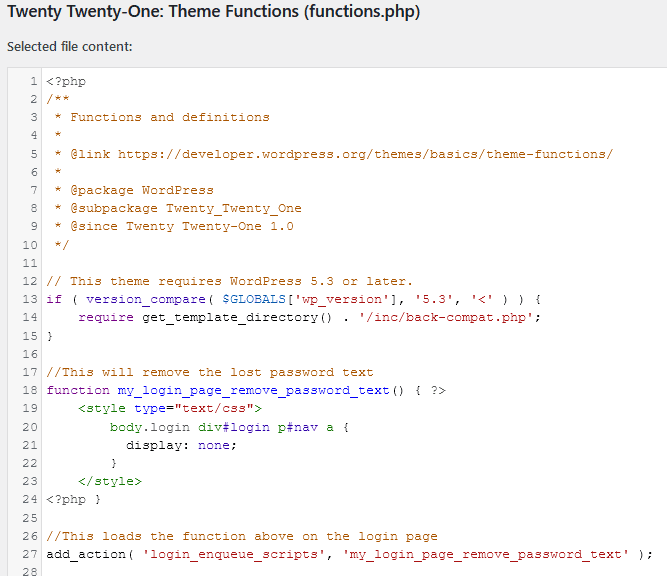Click line number 1 in the gutter
Image resolution: width=667 pixels, height=576 pixels.
coord(33,81)
